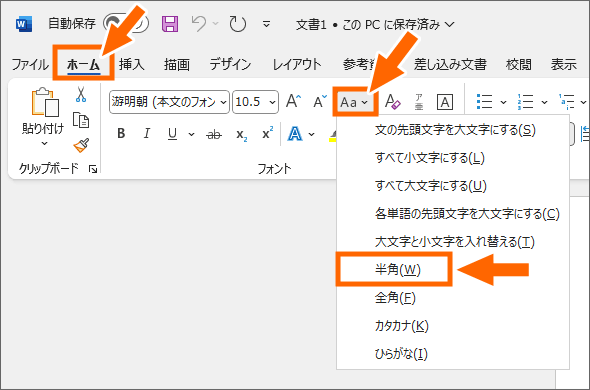
Task: Switch to the 差し込み文書 tab
Action: (x=450, y=64)
